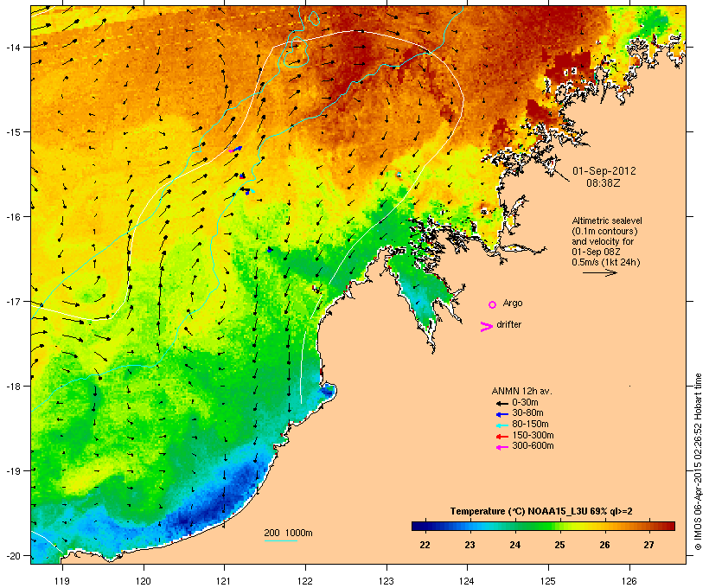Click the colorbar tick label 24
Viewport: 709px width, 588px height.
[515, 545]
